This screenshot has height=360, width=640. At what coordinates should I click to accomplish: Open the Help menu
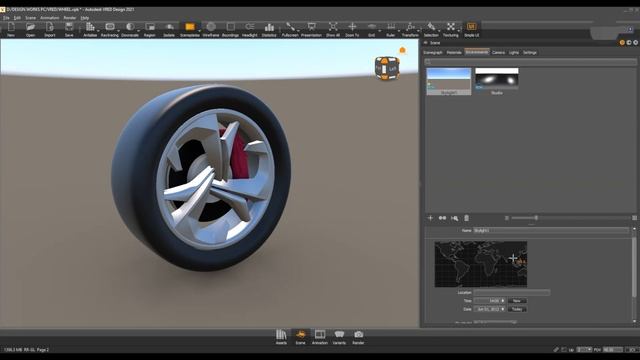tap(84, 18)
